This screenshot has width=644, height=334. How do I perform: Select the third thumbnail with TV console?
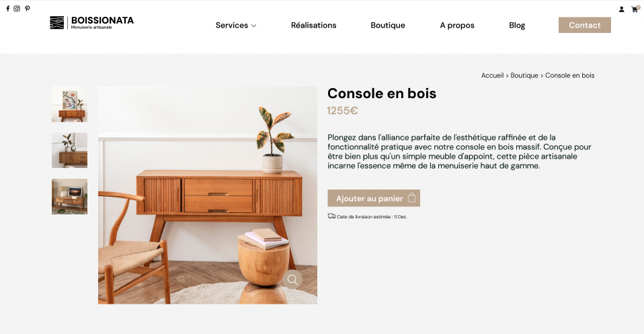pos(69,196)
